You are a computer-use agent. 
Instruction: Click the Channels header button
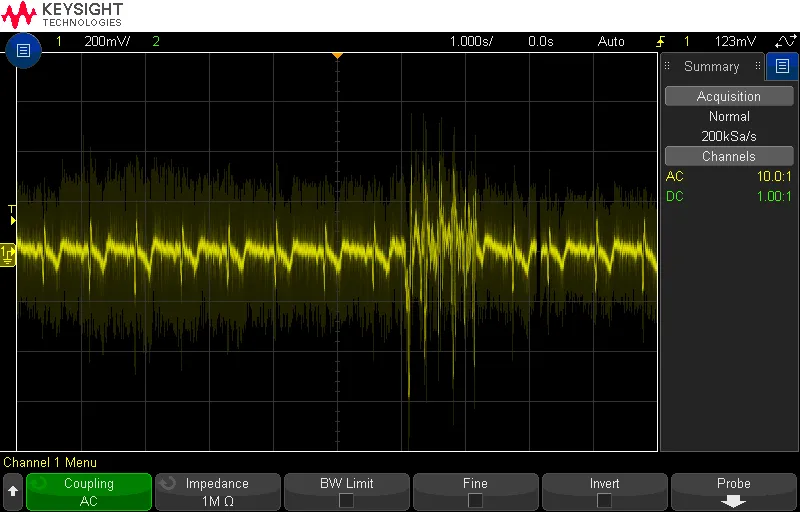pyautogui.click(x=729, y=156)
